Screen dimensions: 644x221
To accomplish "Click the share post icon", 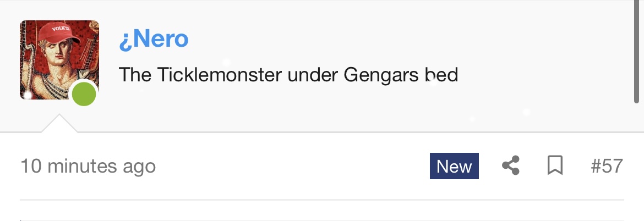I will coord(511,165).
